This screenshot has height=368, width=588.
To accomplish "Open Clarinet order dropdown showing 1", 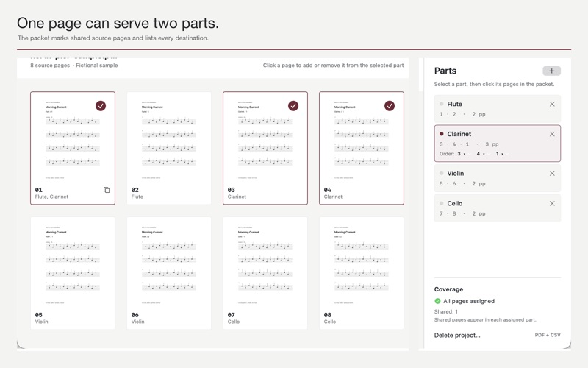I will point(500,154).
